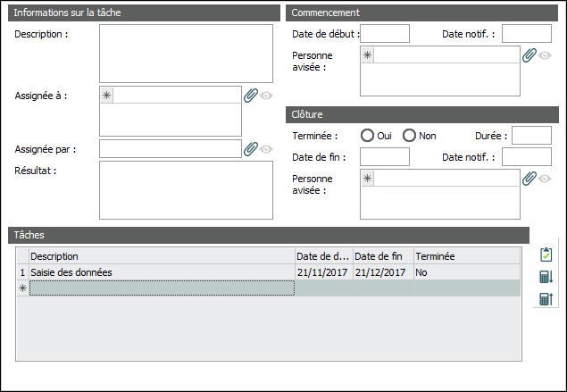Click paperclip next to Commencement Personne avisée

529,55
